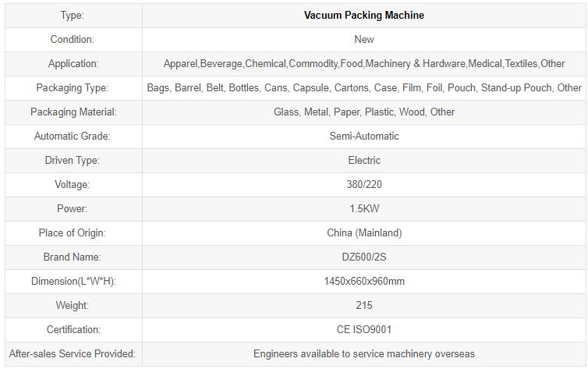This screenshot has height=369, width=588.
Task: Select the 'CE ISO9001' certification value
Action: tap(363, 330)
